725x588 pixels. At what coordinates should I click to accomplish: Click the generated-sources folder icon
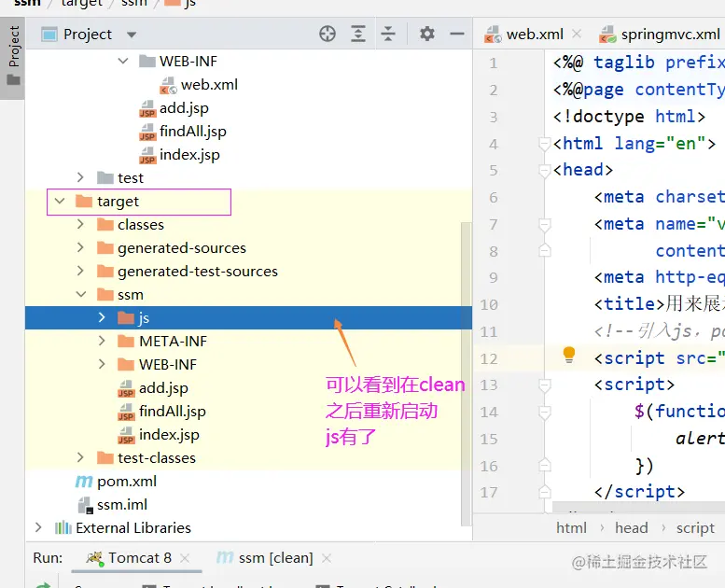[105, 247]
